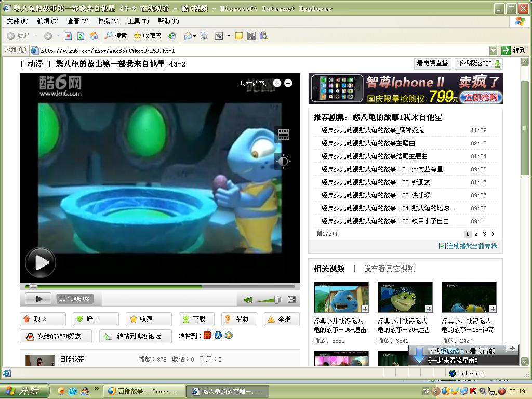The height and width of the screenshot is (399, 532).
Task: Click next page arrow in playlist
Action: click(493, 234)
